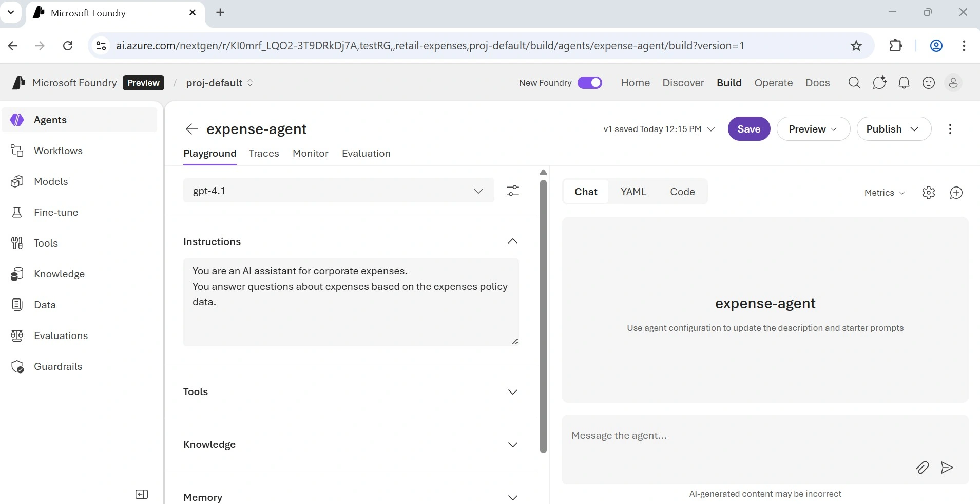Click the Save button
Image resolution: width=980 pixels, height=504 pixels.
(749, 129)
